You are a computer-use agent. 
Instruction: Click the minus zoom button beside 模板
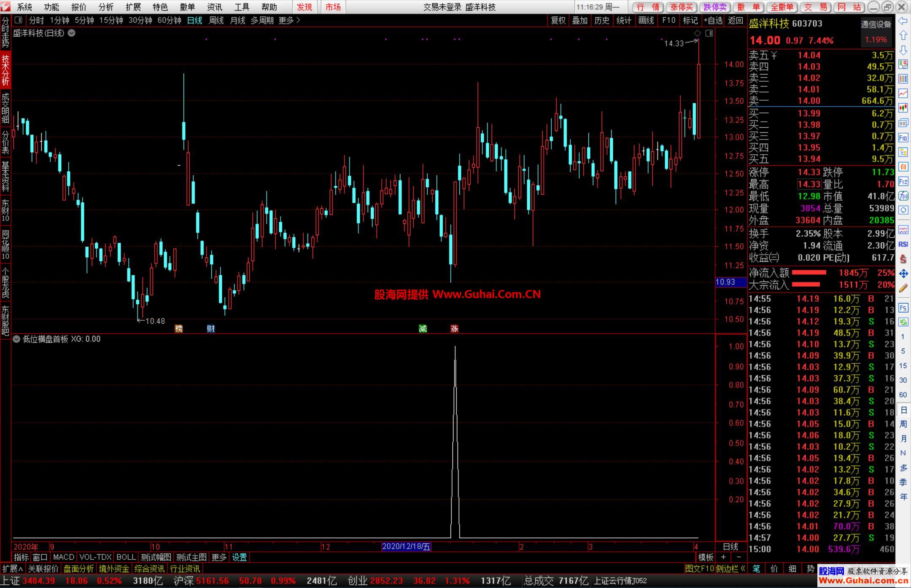point(738,557)
